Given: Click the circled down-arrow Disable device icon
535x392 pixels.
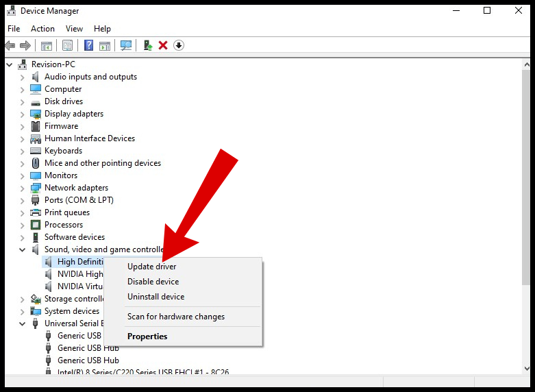Looking at the screenshot, I should coord(179,45).
